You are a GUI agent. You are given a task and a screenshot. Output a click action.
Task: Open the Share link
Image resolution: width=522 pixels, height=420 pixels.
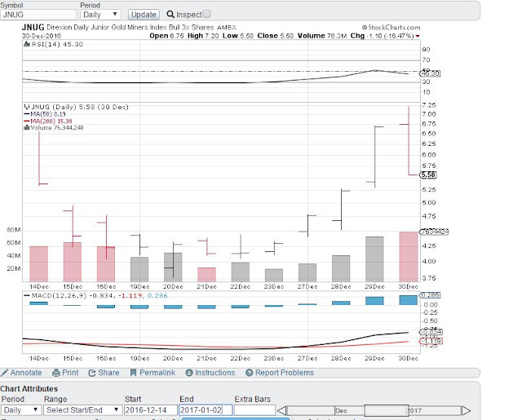click(x=108, y=373)
